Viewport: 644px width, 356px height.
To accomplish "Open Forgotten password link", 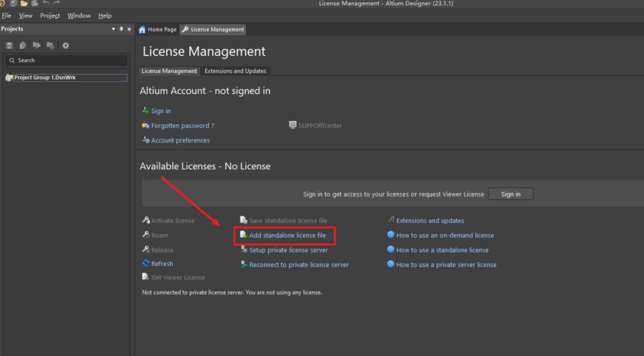I will click(182, 126).
